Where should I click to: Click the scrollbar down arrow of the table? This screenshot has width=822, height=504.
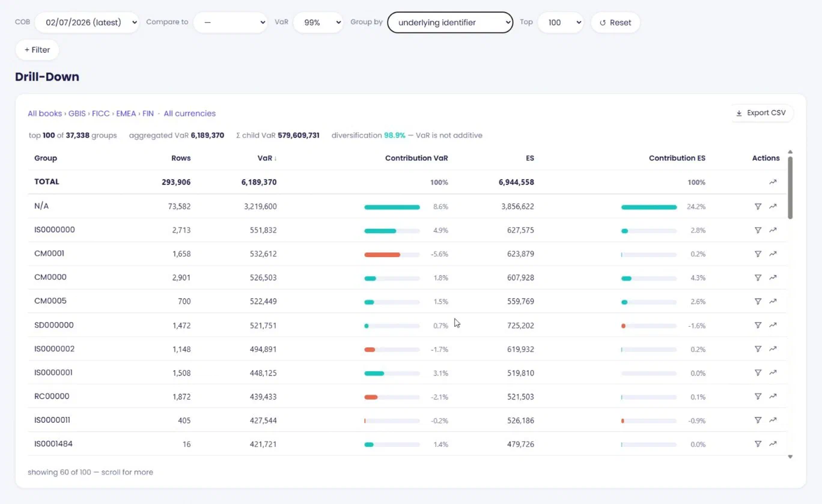[x=790, y=457]
